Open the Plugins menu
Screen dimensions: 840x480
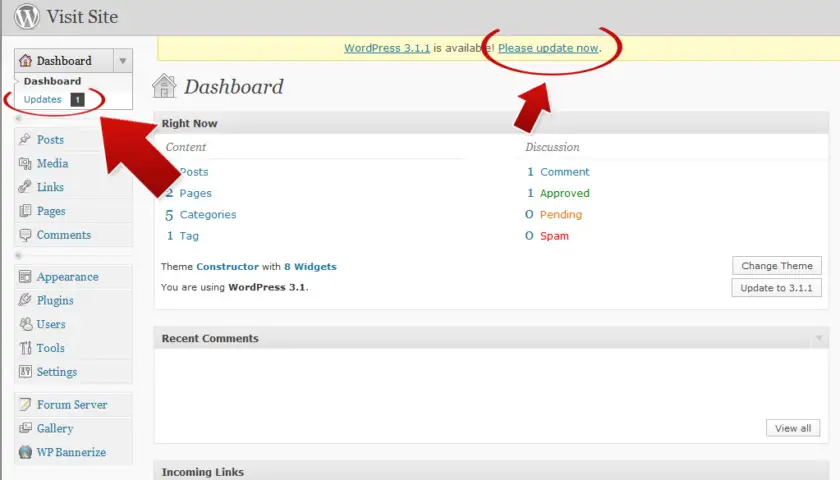55,301
